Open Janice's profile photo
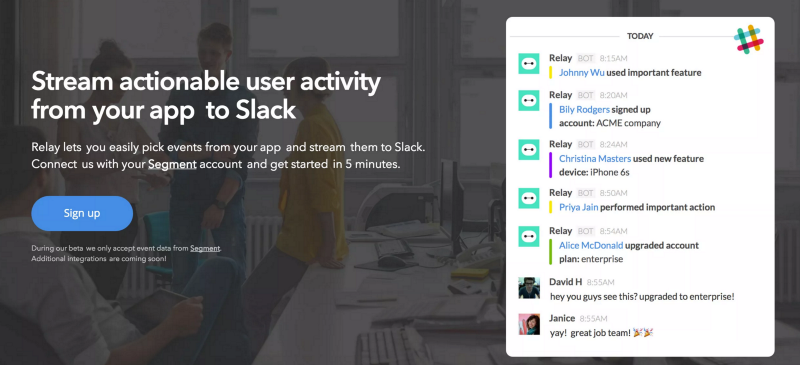 tap(529, 324)
